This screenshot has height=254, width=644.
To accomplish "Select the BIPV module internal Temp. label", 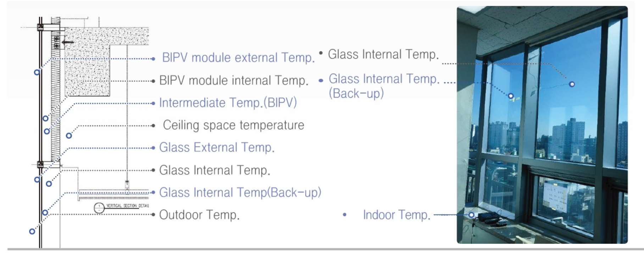I will coord(234,81).
